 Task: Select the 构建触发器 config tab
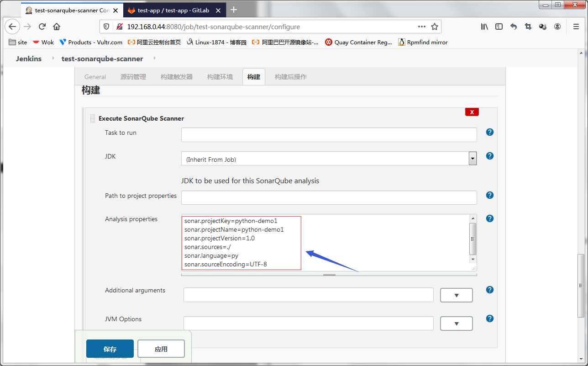click(x=177, y=77)
